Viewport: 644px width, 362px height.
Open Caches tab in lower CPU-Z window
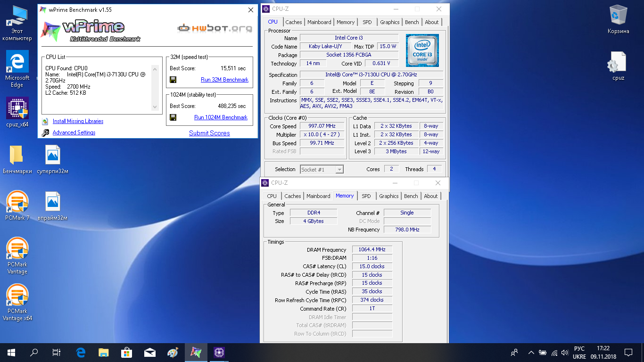(x=292, y=196)
